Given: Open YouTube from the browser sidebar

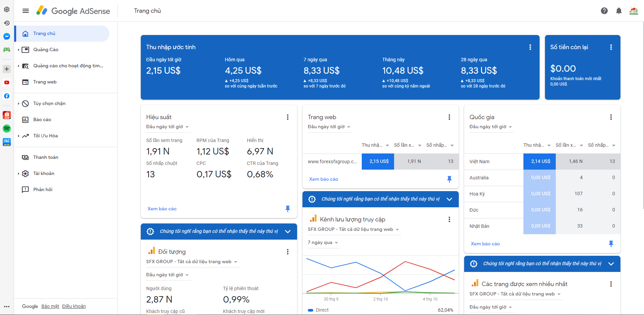Looking at the screenshot, I should click(x=7, y=82).
